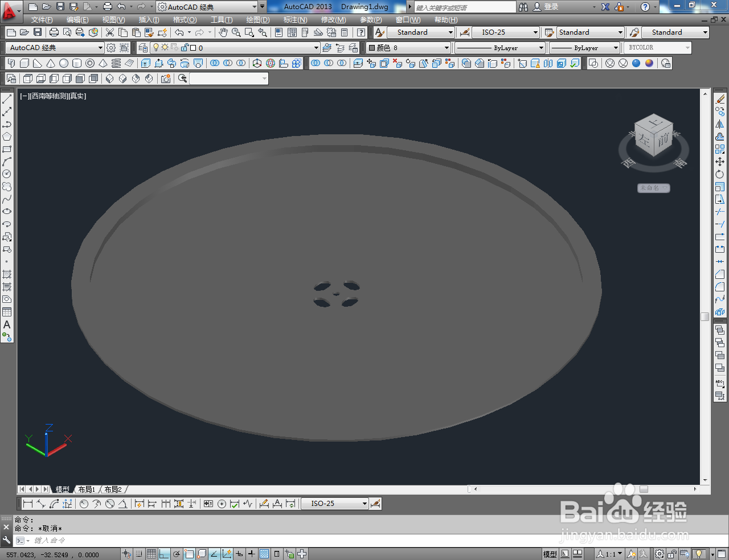Open the ISO-25 dropdown in the dimension toolbar
The image size is (729, 560).
[364, 504]
